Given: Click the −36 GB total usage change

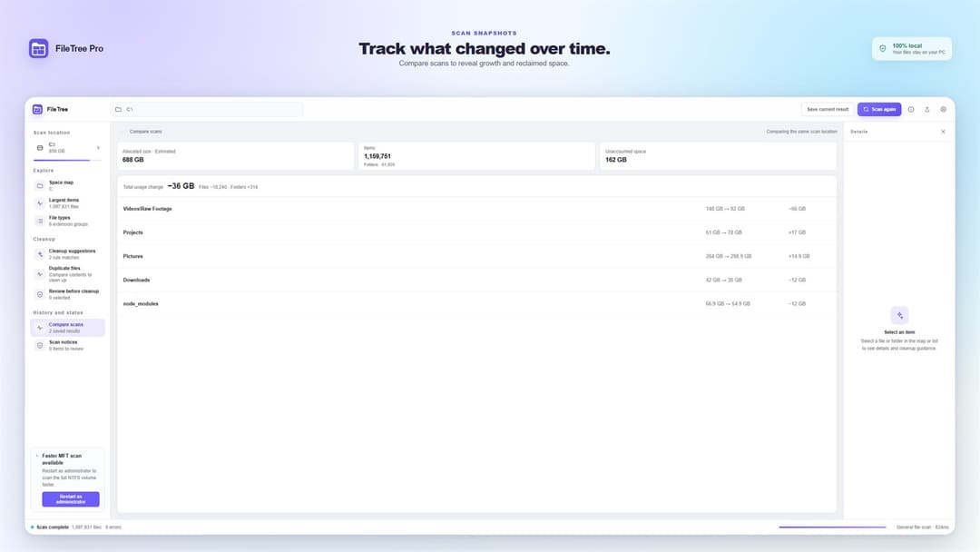Looking at the screenshot, I should coord(181,186).
